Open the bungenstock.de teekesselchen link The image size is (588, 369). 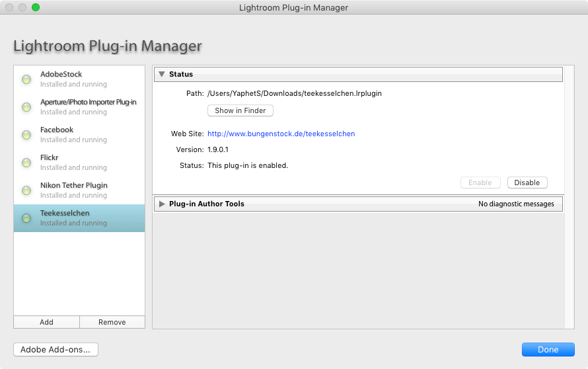click(281, 134)
